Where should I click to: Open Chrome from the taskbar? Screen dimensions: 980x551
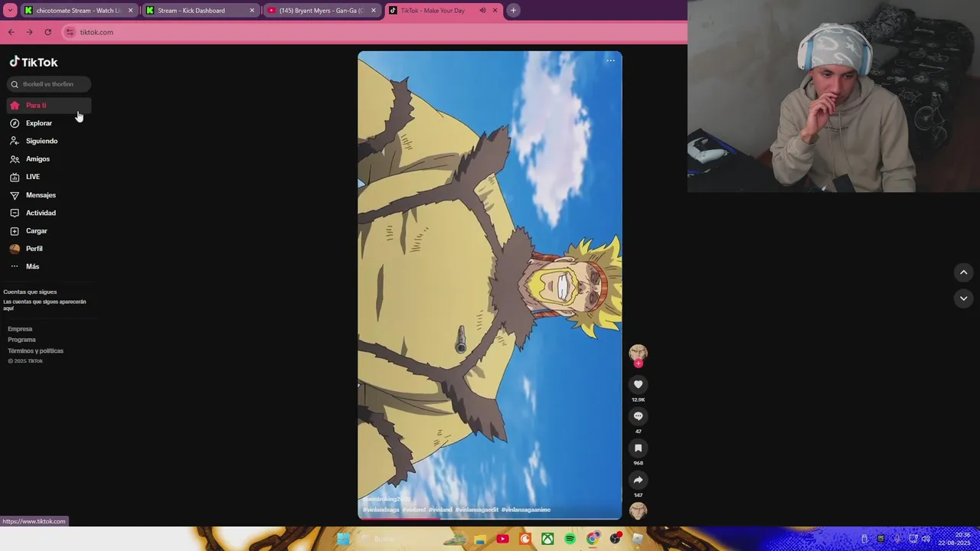click(593, 540)
